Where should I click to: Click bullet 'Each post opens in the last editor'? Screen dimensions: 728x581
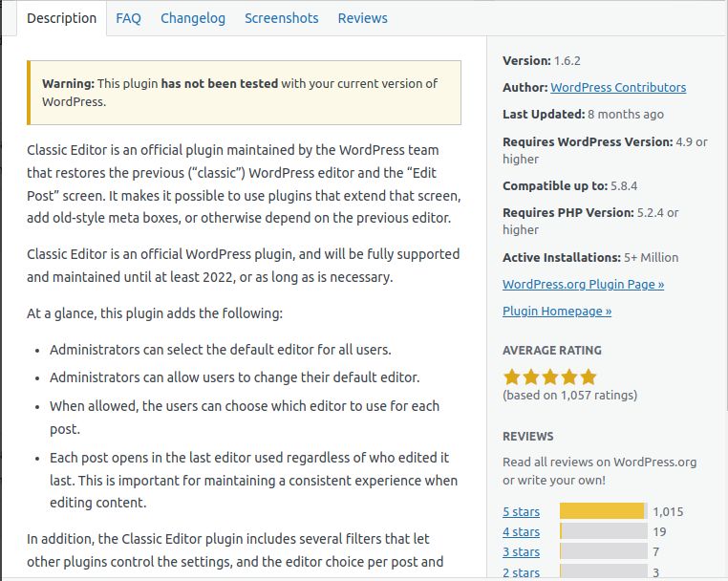pos(253,481)
